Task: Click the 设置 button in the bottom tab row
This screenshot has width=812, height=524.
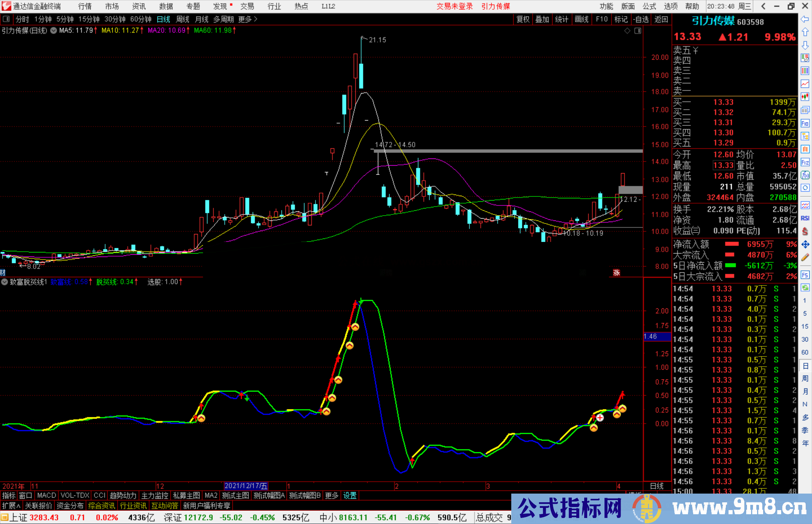Action: (349, 495)
